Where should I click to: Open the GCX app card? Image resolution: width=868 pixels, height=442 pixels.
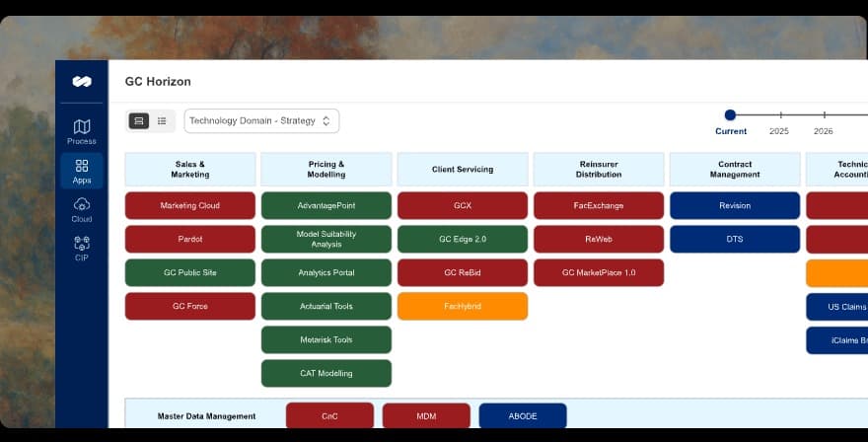point(463,205)
